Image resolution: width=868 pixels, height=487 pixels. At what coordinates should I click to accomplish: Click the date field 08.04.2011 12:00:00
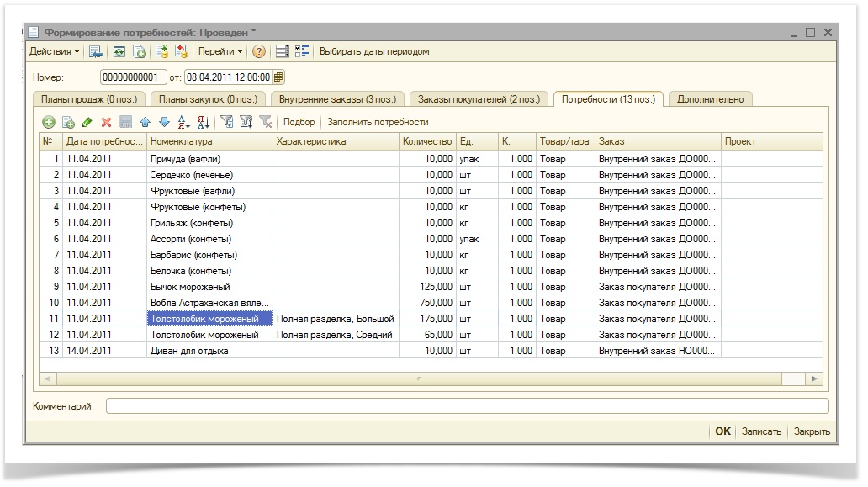click(x=228, y=77)
